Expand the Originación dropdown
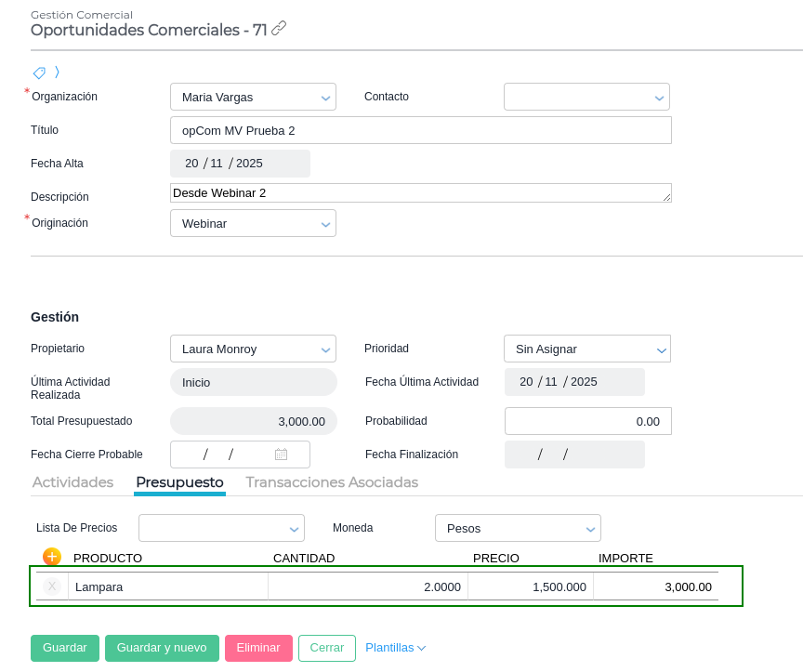The width and height of the screenshot is (803, 672). (x=253, y=223)
